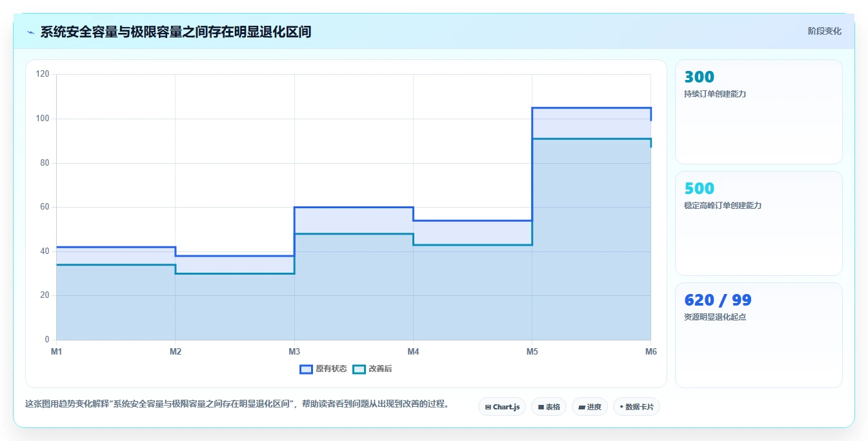Click the teal 改善后 legend swatch
Viewport: 868px width, 441px height.
click(359, 369)
